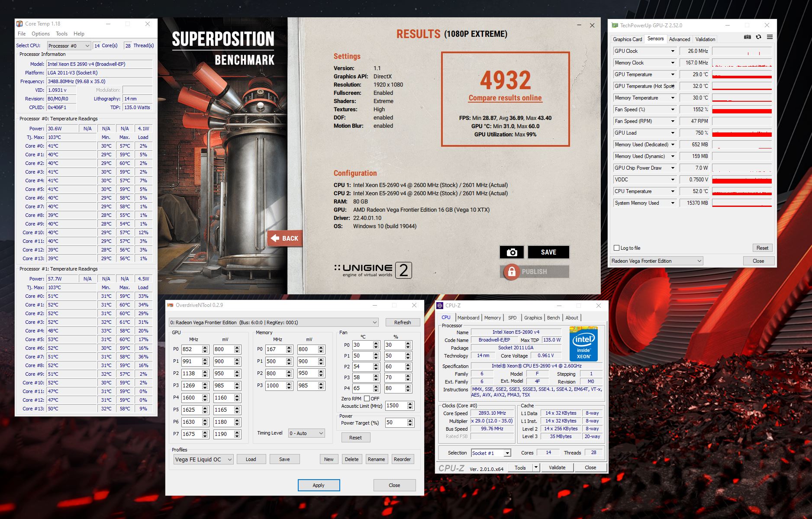Click the Rename profile button
The width and height of the screenshot is (812, 519).
(x=376, y=459)
